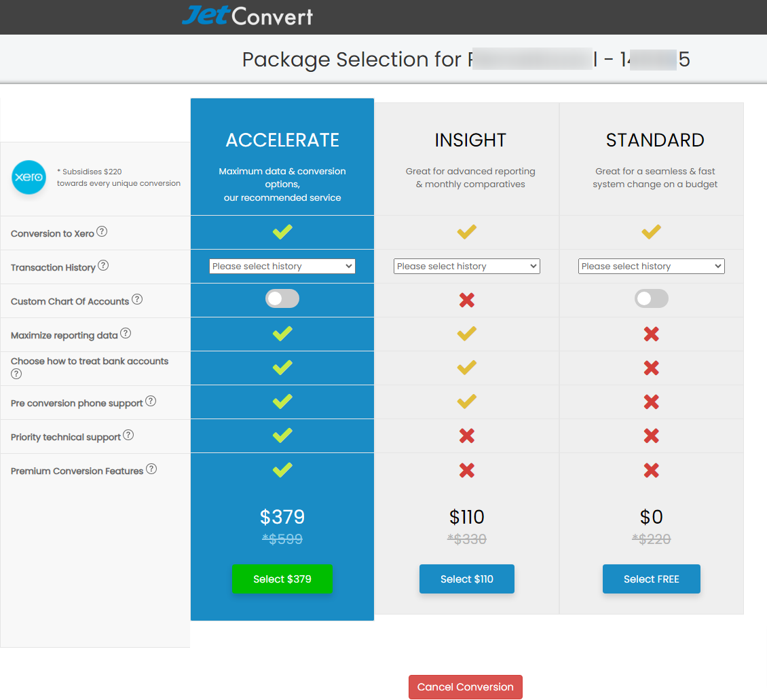Click Insight red cross for Priority technical support
Image resolution: width=767 pixels, height=700 pixels.
point(467,435)
